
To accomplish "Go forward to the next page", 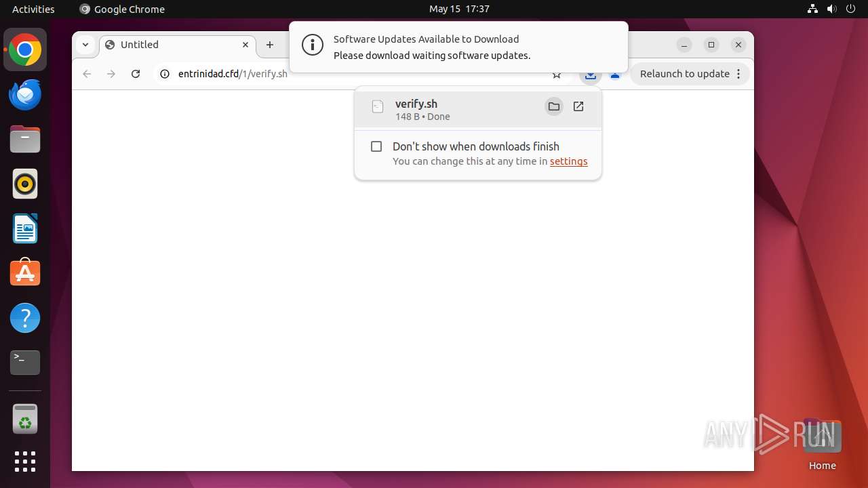I will (111, 74).
